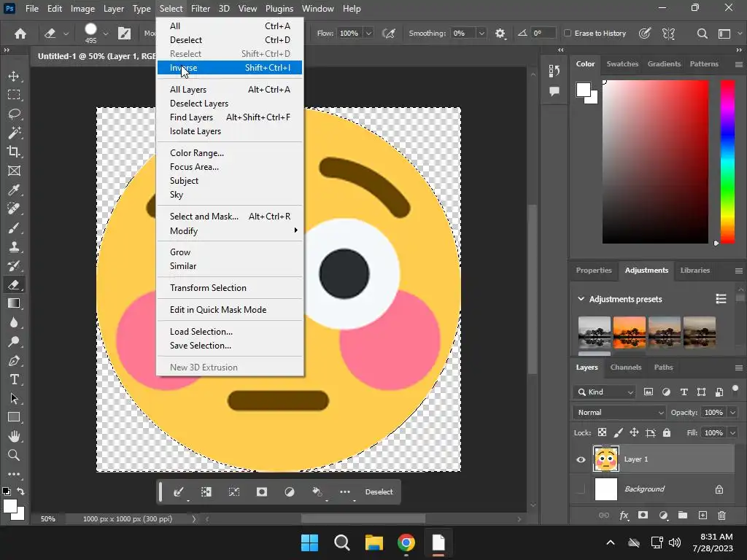Click the vertical hue spectrum slider
The image size is (747, 560).
pyautogui.click(x=727, y=160)
